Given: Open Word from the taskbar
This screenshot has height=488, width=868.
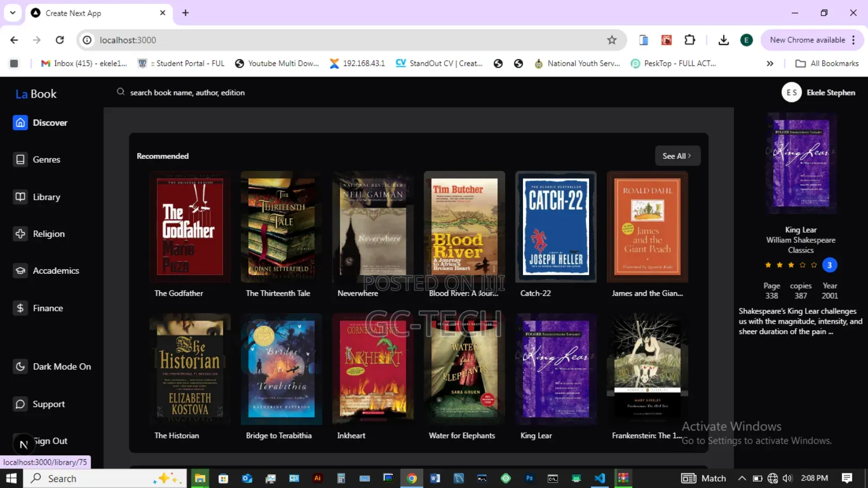Looking at the screenshot, I should coord(435,478).
